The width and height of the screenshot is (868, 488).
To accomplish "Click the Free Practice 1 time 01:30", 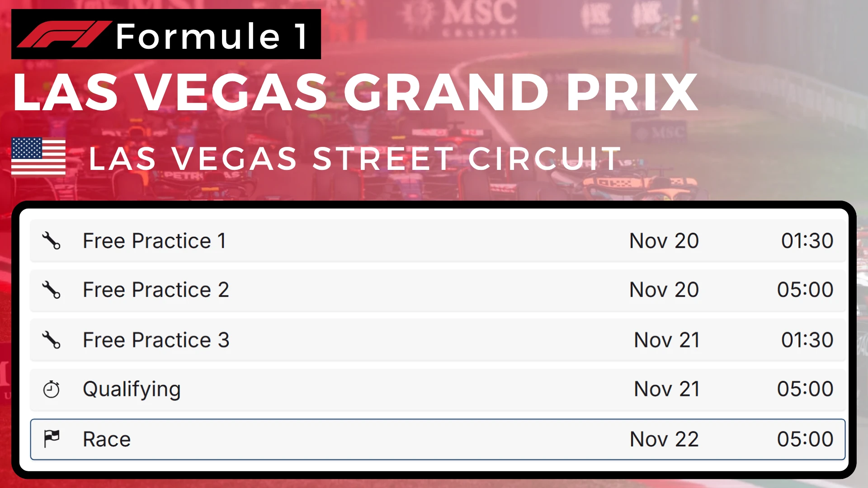I will tap(807, 241).
